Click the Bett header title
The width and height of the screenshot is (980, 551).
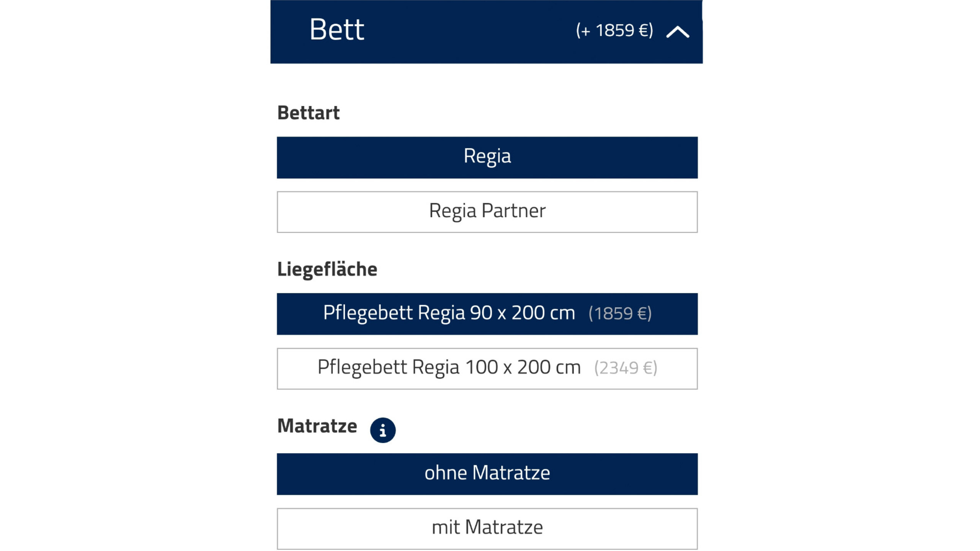point(336,30)
